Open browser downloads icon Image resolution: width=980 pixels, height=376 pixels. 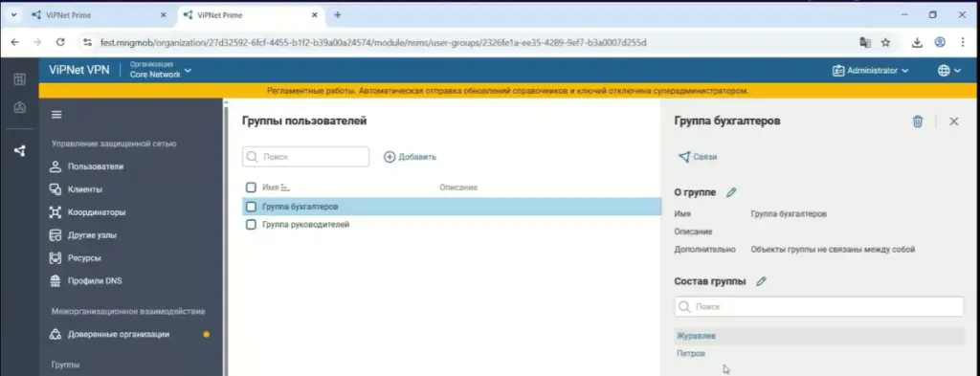[918, 42]
